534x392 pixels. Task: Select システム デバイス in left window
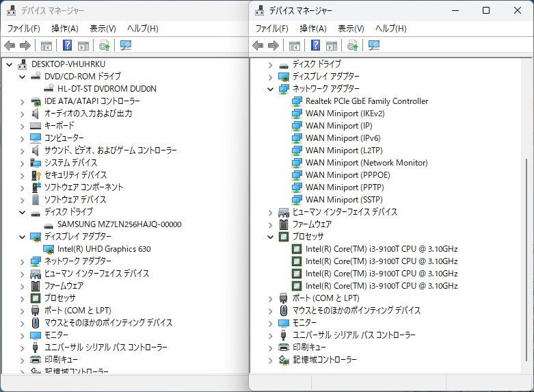[x=70, y=163]
